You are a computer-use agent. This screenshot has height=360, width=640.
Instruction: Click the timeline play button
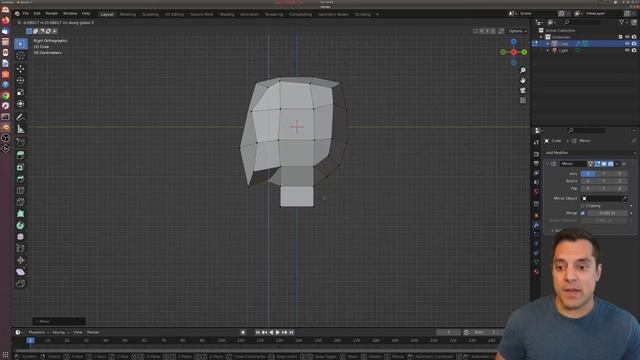pyautogui.click(x=278, y=332)
